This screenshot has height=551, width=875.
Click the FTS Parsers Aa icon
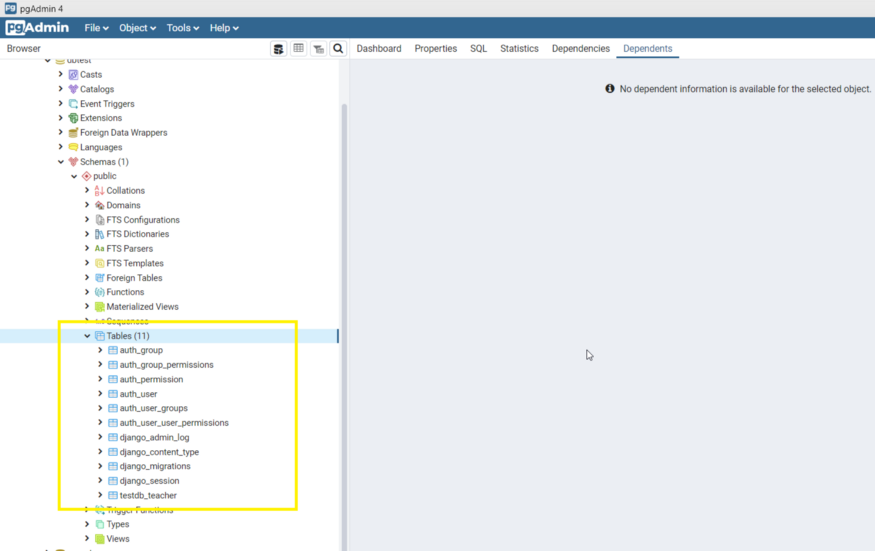(x=99, y=248)
